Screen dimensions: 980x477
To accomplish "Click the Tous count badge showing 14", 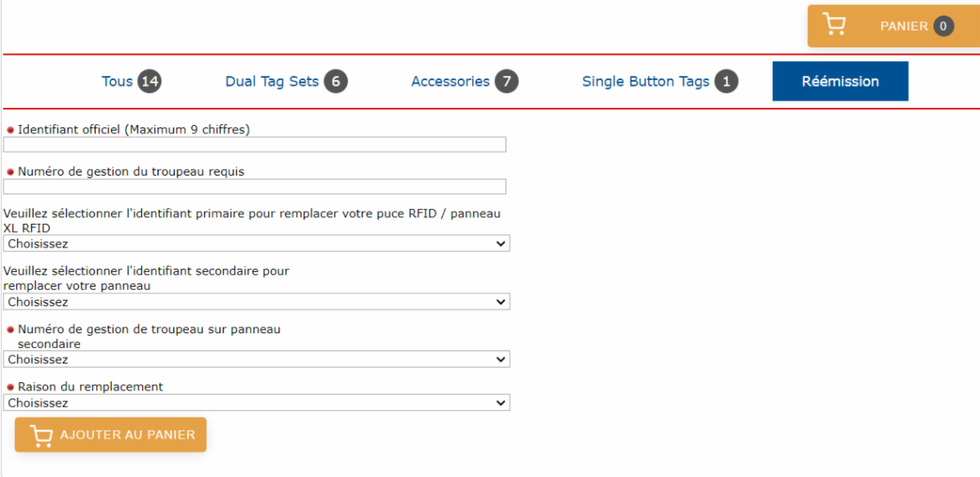I will (x=149, y=82).
